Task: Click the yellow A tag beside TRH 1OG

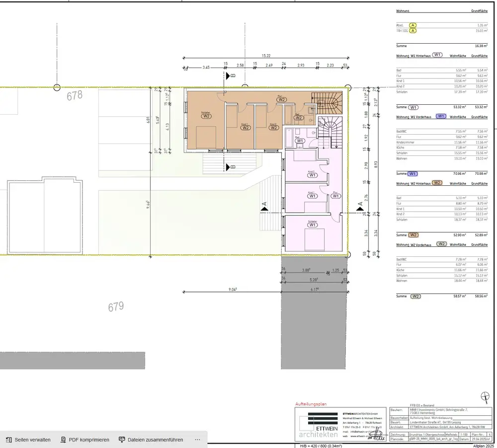Action: coord(413,31)
